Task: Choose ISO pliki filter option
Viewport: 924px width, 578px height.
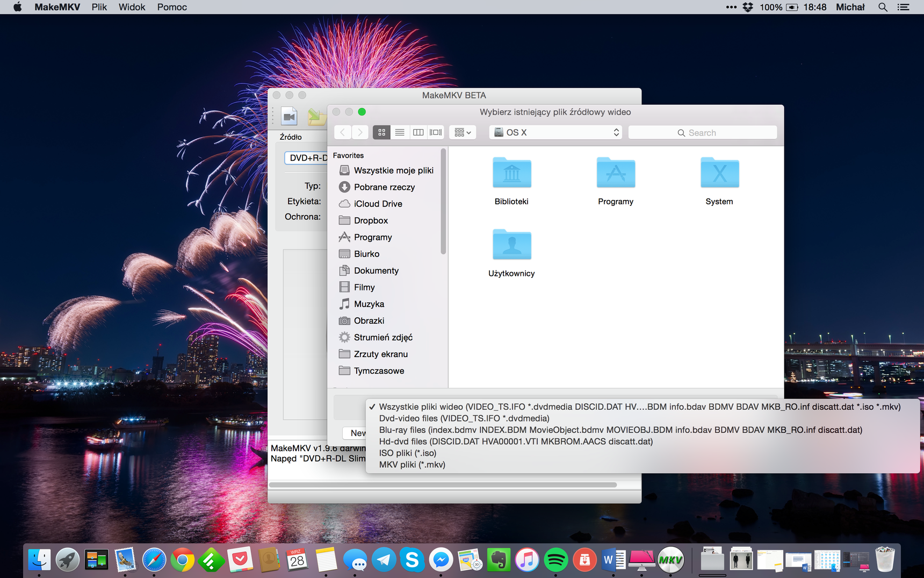Action: [x=643, y=453]
